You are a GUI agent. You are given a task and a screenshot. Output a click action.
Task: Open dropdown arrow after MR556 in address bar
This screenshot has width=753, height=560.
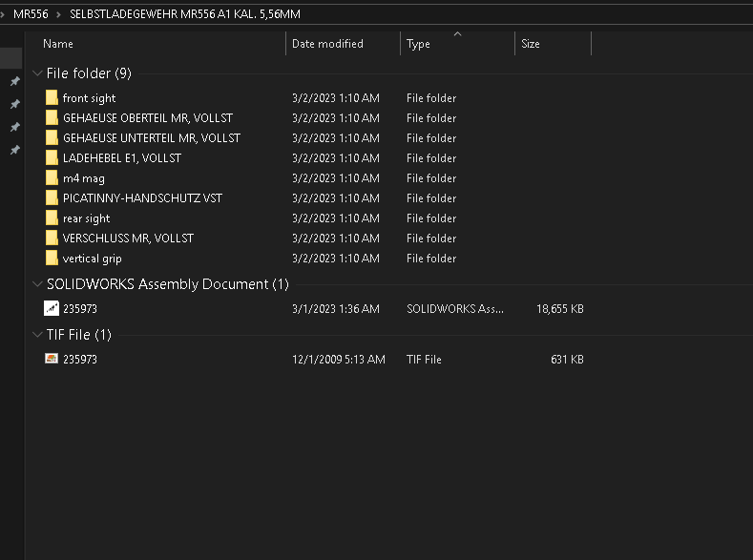(58, 14)
